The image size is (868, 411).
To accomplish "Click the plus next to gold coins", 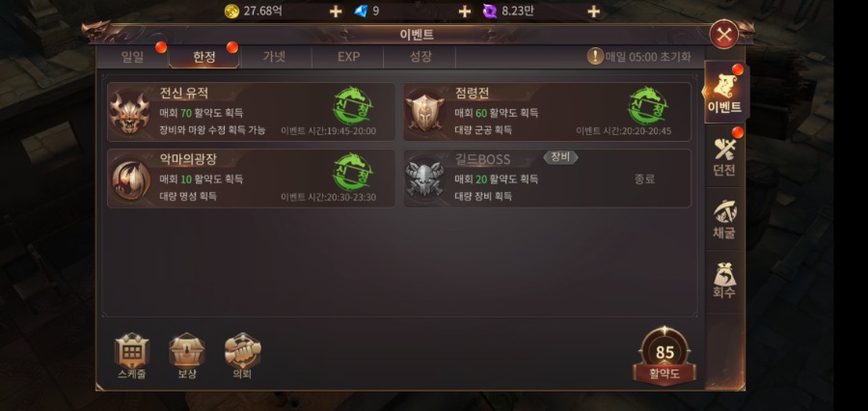I will 336,11.
